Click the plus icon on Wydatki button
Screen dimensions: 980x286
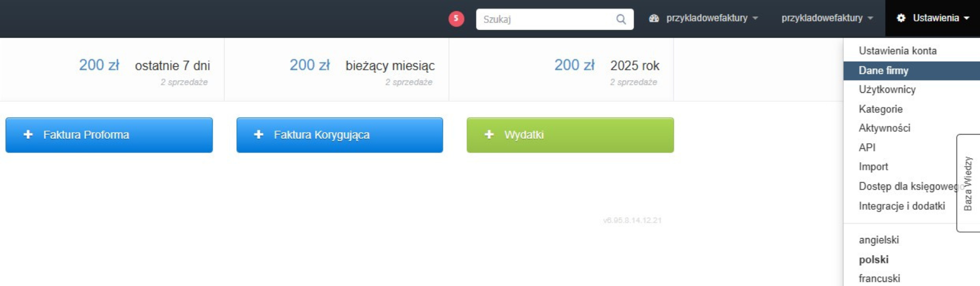pos(489,135)
